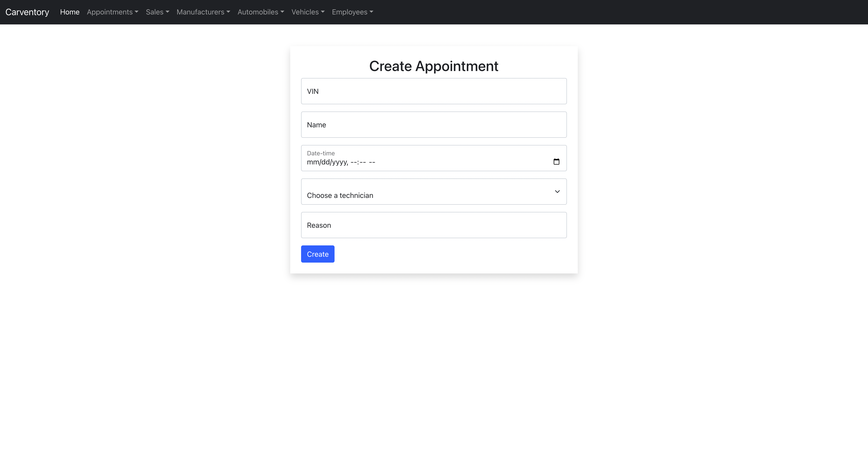Click the Sales caret arrow

(167, 12)
